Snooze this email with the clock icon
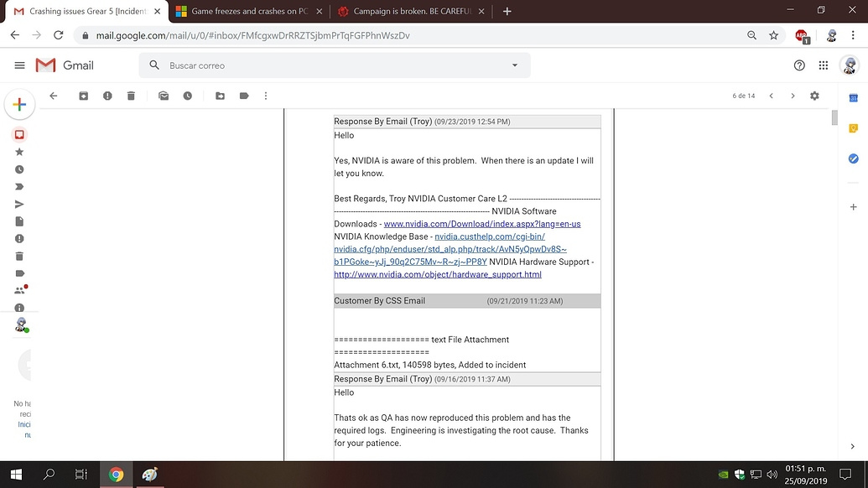The height and width of the screenshot is (488, 868). click(188, 96)
